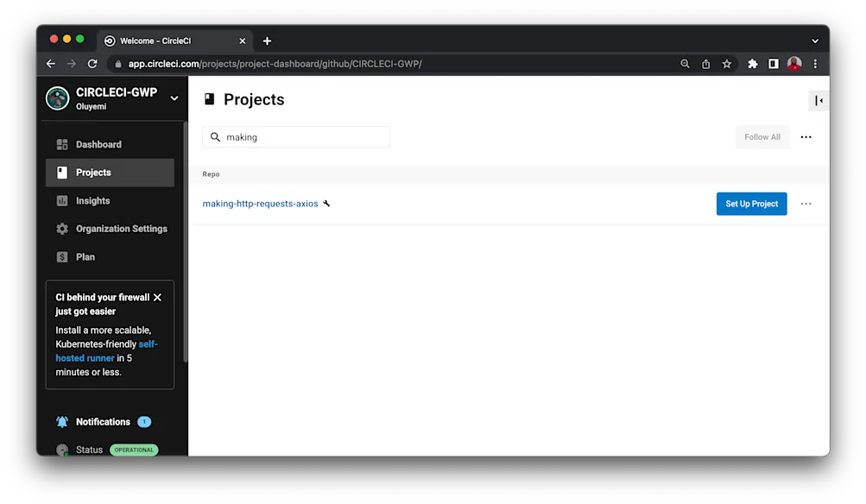The height and width of the screenshot is (504, 866).
Task: Expand the CIRCLECI-GWP organization switcher
Action: (174, 98)
